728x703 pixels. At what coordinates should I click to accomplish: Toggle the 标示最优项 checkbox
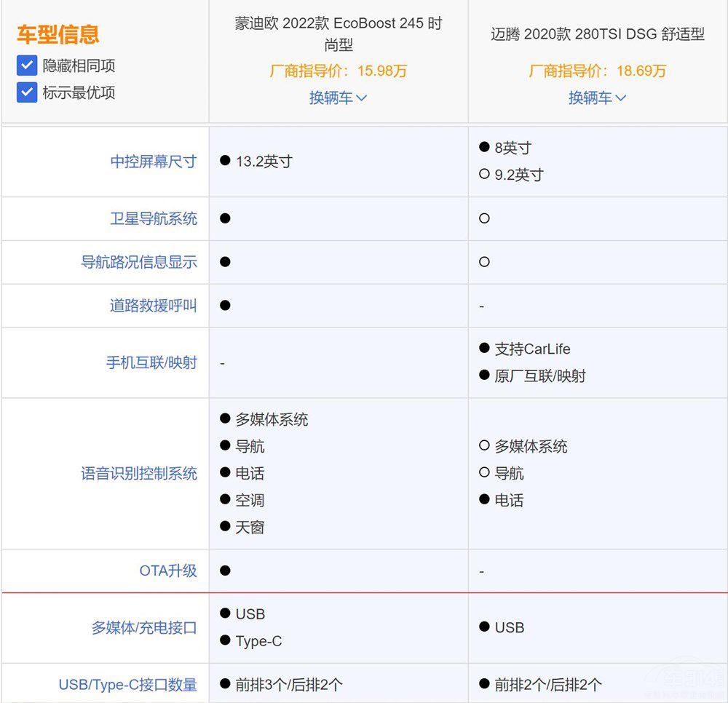[27, 93]
